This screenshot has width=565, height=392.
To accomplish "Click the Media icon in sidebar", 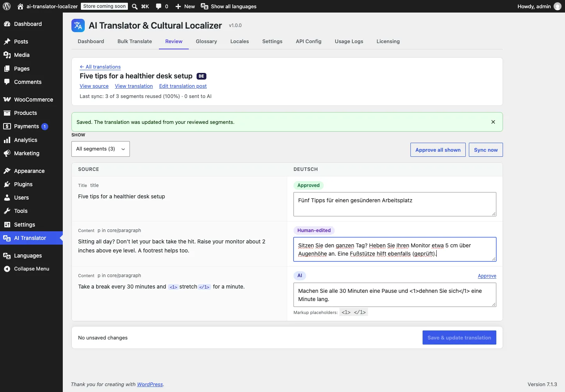I will 7,55.
